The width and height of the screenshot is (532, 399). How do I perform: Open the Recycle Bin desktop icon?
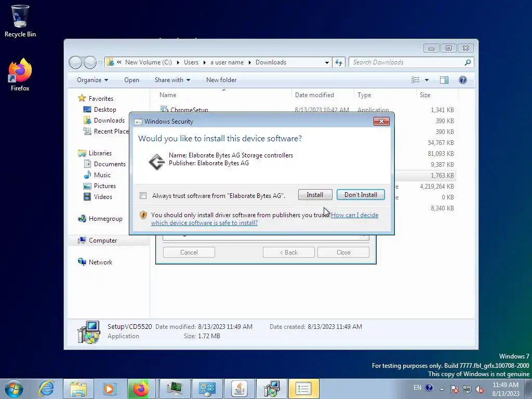coord(20,21)
